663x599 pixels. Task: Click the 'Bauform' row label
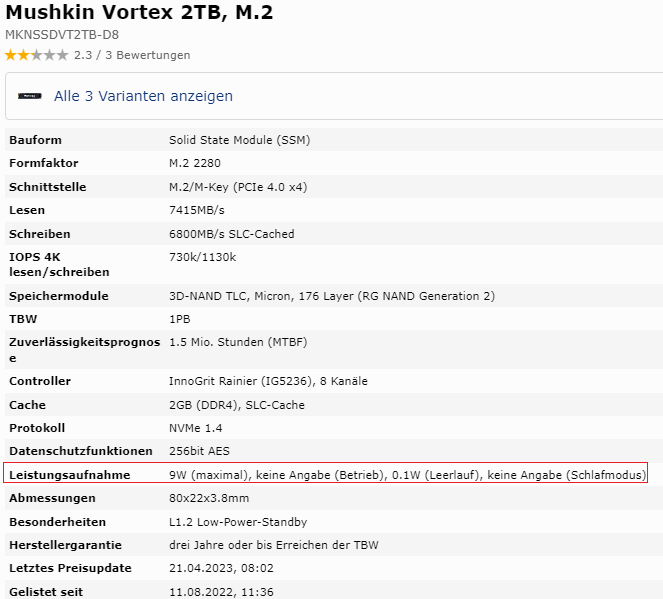36,140
